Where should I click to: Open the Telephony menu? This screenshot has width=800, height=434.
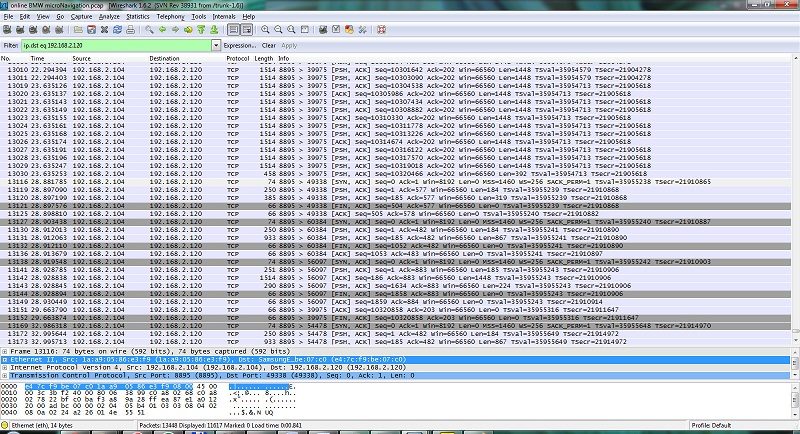(170, 17)
